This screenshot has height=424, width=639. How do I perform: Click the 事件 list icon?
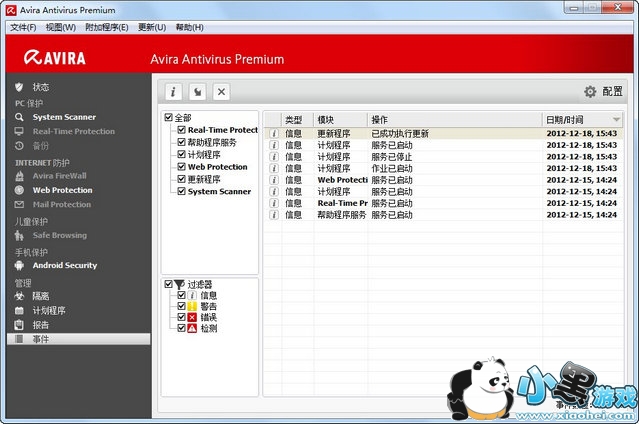[x=19, y=339]
